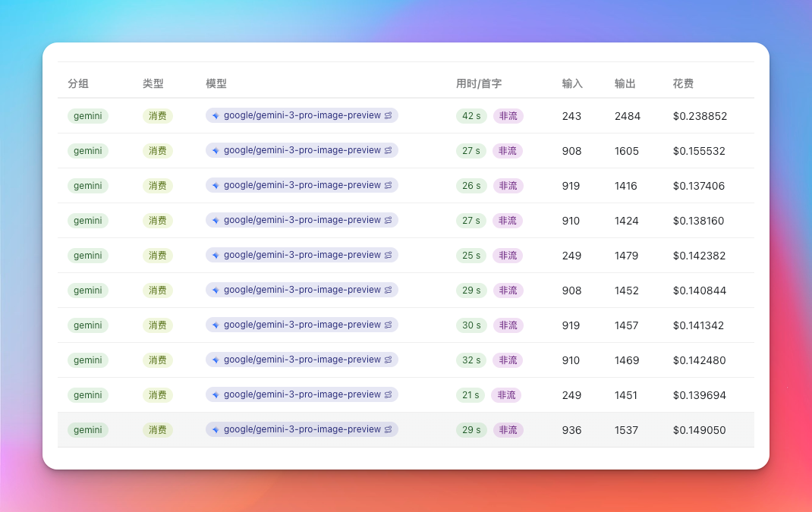Click the output value 1416
This screenshot has height=512, width=812.
[x=626, y=186]
